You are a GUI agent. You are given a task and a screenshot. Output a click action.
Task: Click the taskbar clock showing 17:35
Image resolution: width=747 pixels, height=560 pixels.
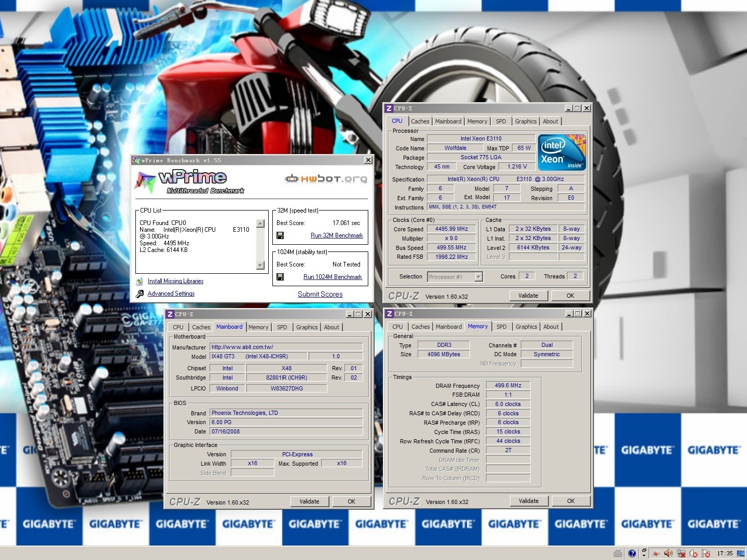tap(725, 553)
